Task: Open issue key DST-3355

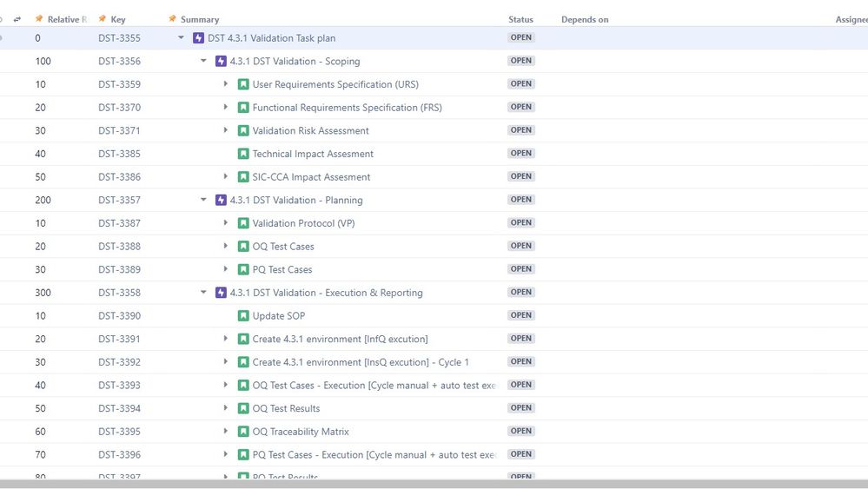Action: [120, 38]
